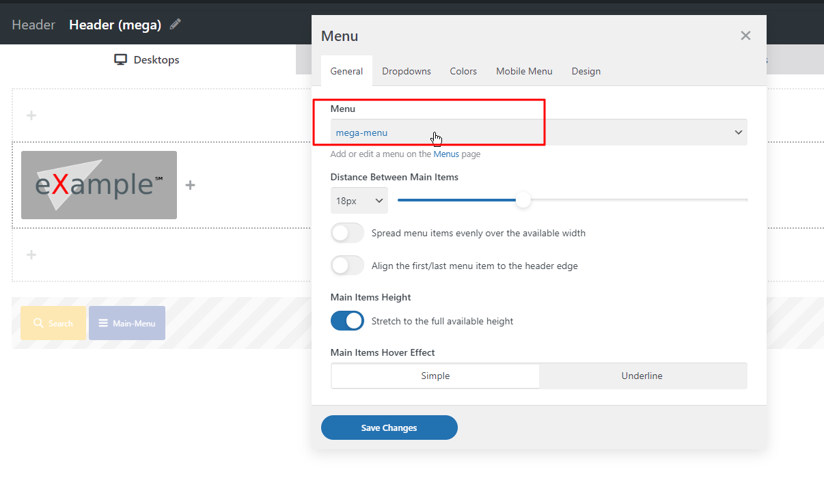Screen dimensions: 824x504
Task: Select the Main-Menu header element
Action: (127, 323)
